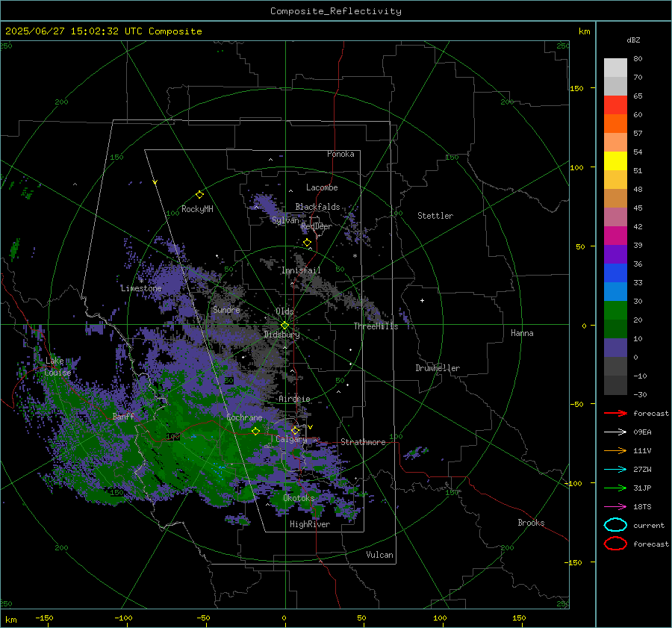Select the red forecast ellipse icon

(615, 544)
